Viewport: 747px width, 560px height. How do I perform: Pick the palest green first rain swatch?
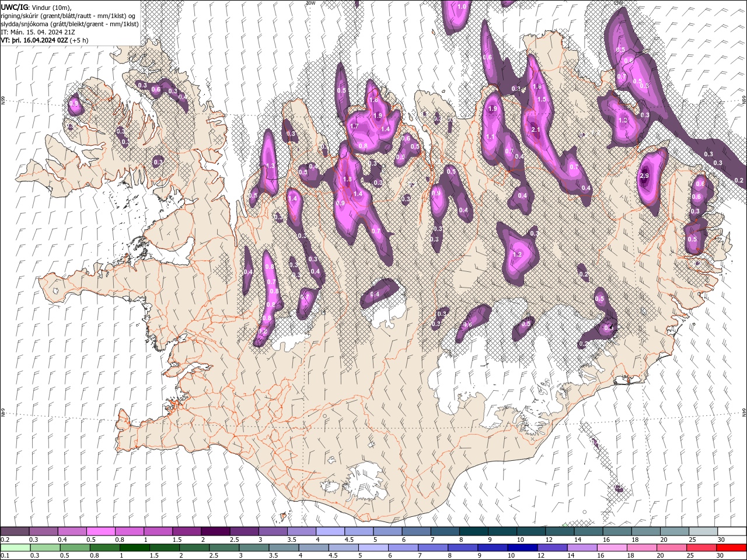pyautogui.click(x=15, y=548)
